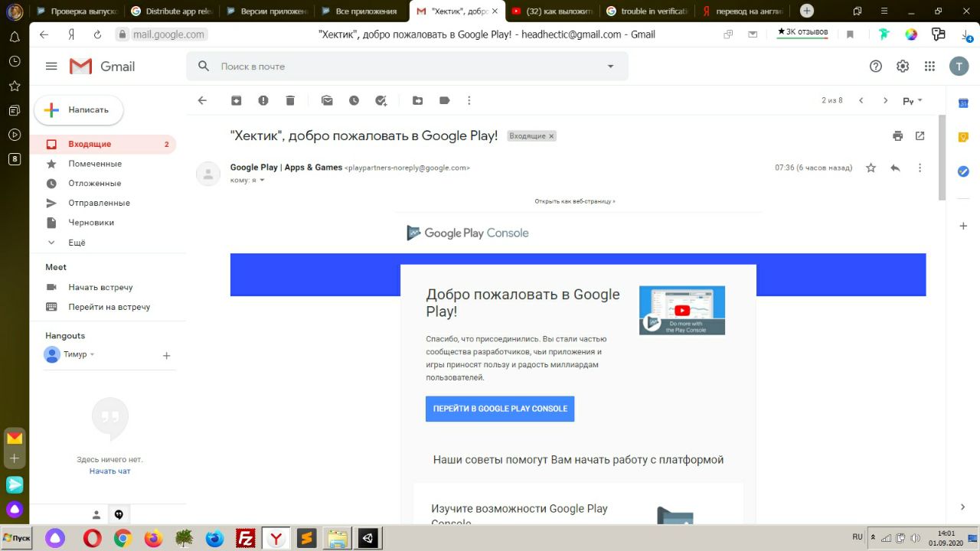The image size is (980, 551).
Task: Reply to the Google Play message
Action: (x=895, y=168)
